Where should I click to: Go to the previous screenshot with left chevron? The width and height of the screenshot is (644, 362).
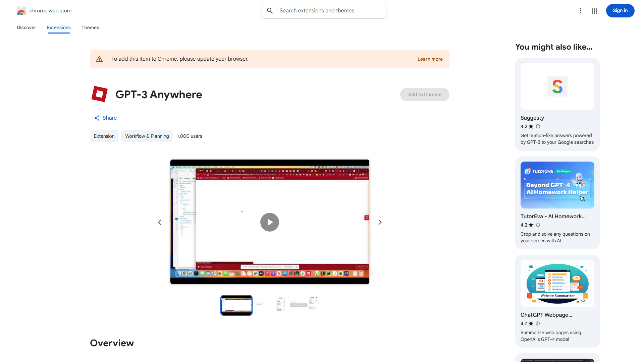(160, 222)
